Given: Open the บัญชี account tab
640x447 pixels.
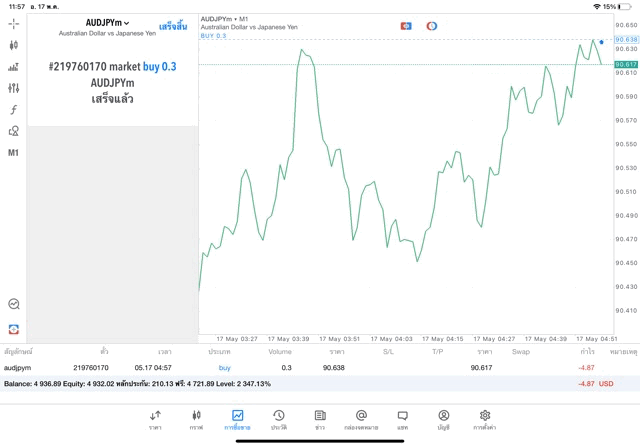Looking at the screenshot, I should pos(444,420).
